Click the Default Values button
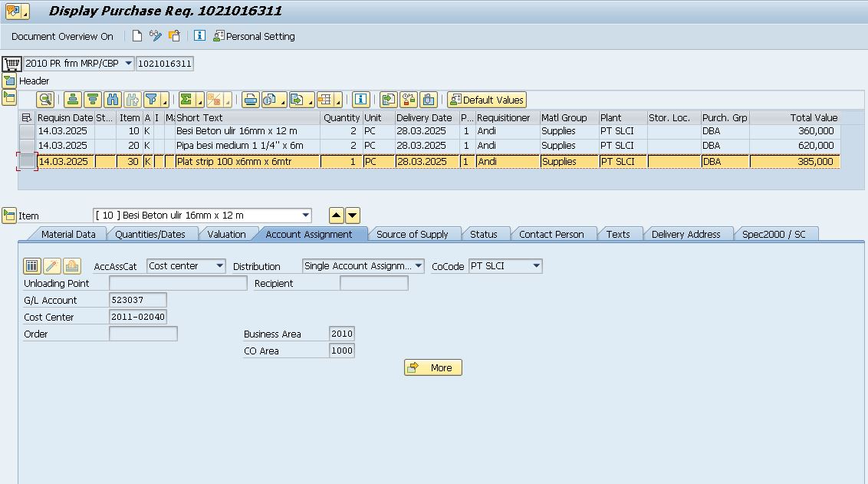The image size is (868, 484). 487,100
